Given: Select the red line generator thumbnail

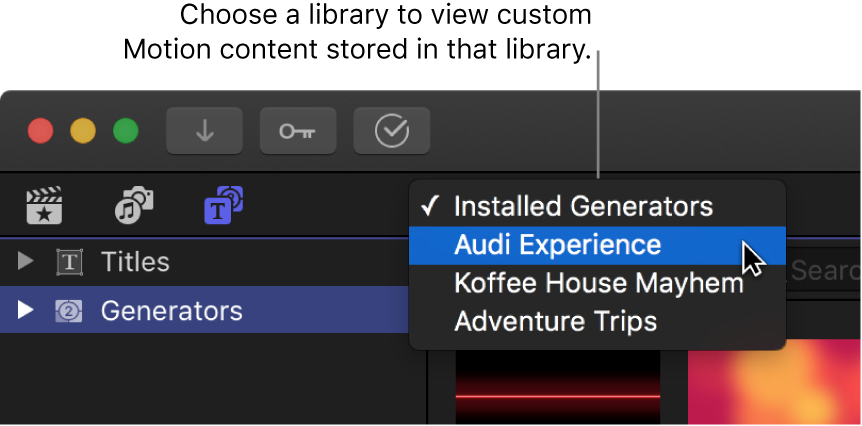Looking at the screenshot, I should click(x=557, y=388).
